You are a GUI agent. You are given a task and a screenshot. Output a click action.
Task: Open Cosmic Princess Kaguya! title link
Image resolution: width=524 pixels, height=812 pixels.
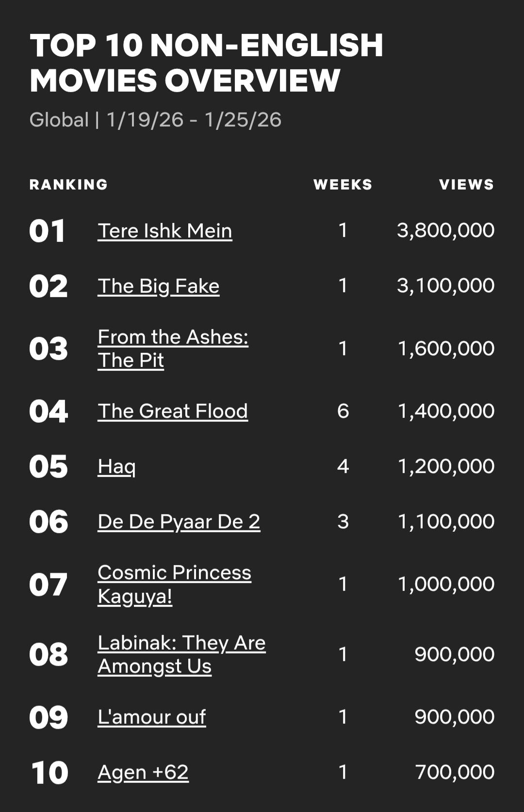(175, 584)
